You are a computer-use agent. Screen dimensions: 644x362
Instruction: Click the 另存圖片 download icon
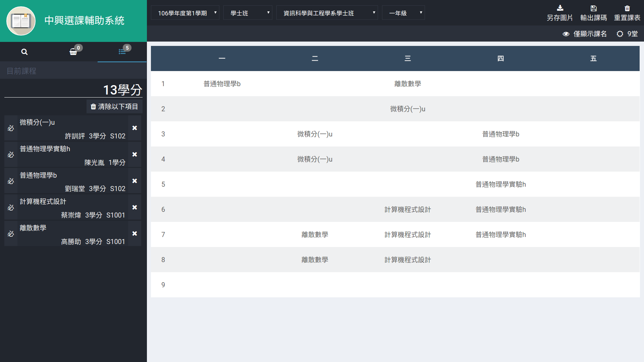(560, 8)
